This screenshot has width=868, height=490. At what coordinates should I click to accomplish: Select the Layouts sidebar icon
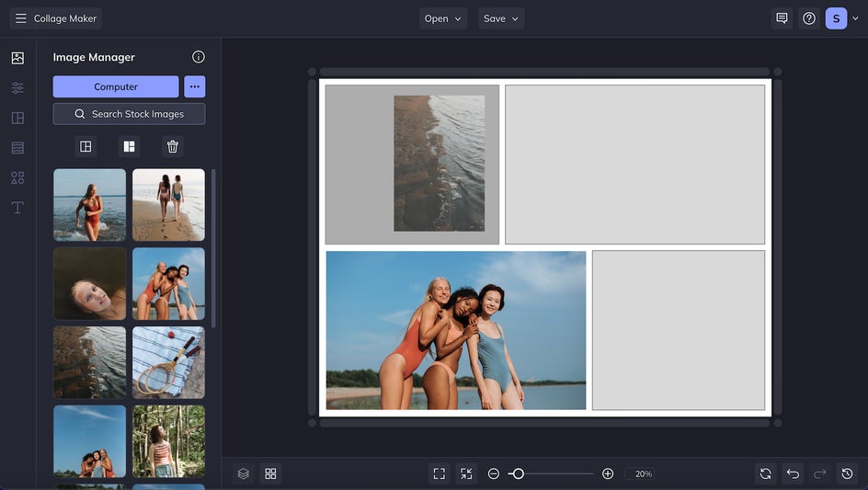17,119
